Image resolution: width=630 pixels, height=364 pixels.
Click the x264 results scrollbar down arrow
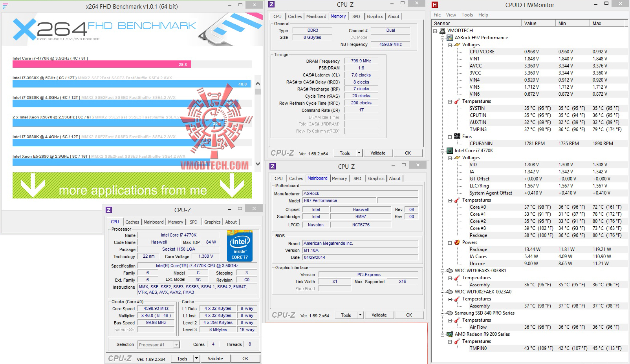[258, 164]
